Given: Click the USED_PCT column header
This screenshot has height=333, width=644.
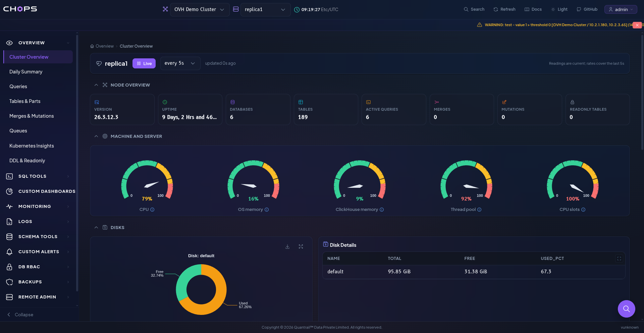Looking at the screenshot, I should click(552, 259).
